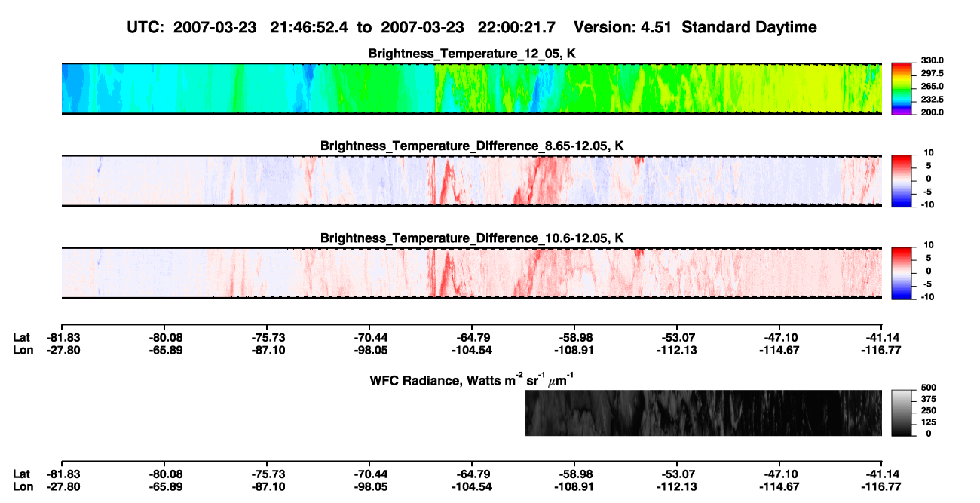The image size is (980, 503).
Task: Click longitude -108.91 on axis above WFC panel
Action: point(574,350)
